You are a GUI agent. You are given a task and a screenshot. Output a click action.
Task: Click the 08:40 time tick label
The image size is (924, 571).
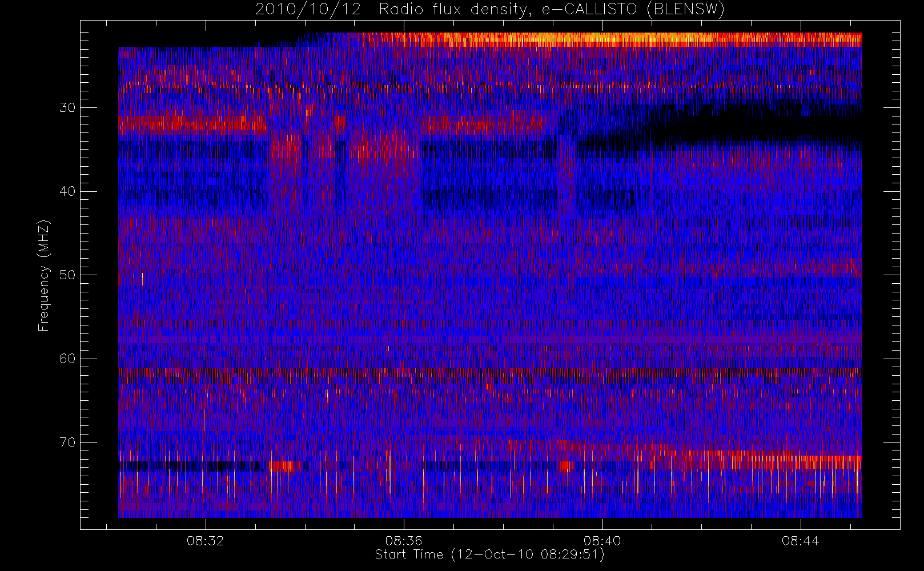pos(602,541)
